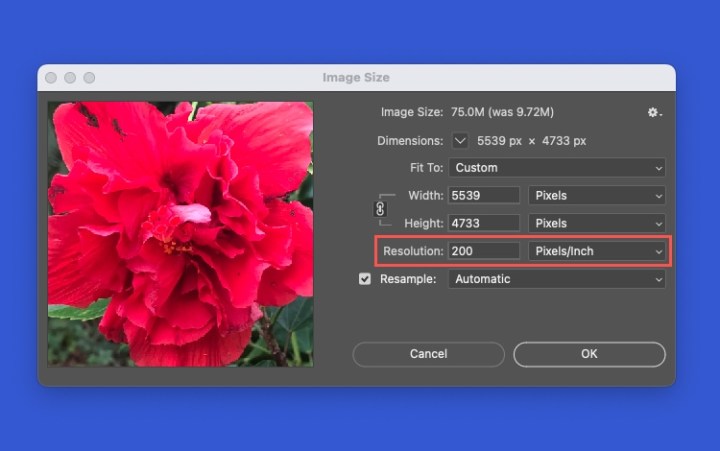Click the Width field showing 5539
Viewport: 720px width, 451px height.
(x=484, y=196)
